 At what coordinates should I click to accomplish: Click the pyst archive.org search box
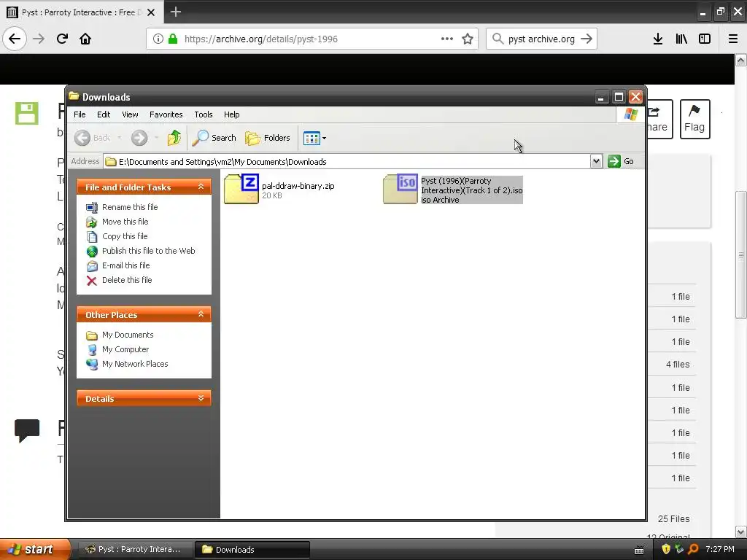point(541,39)
